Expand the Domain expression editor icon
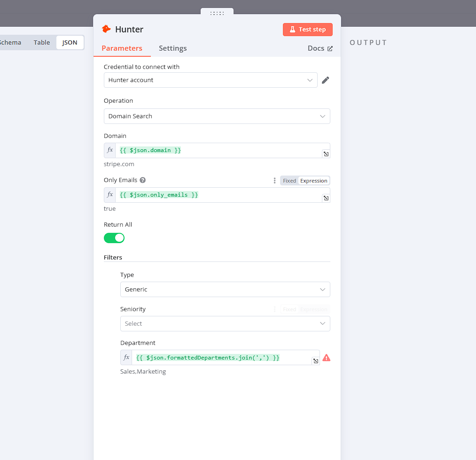 [x=326, y=154]
